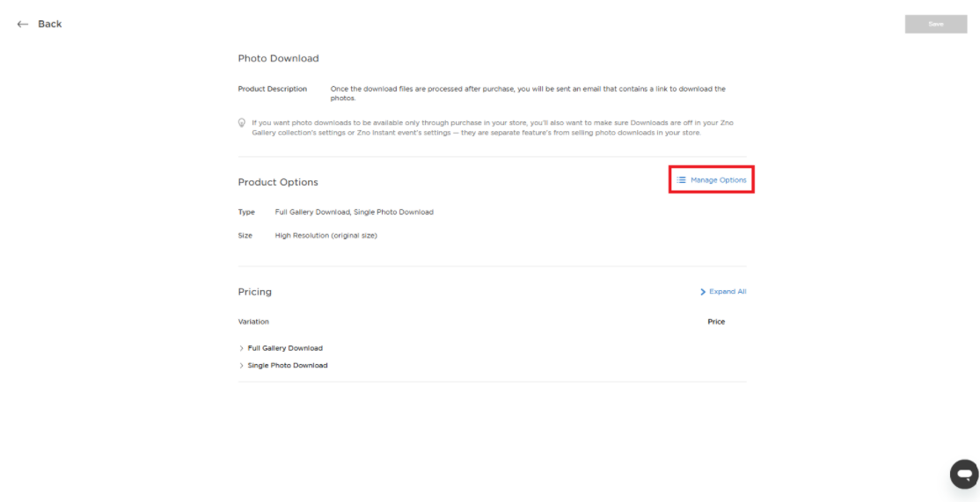Select the Full Gallery Download row label
Image resolution: width=980 pixels, height=502 pixels.
pos(285,348)
